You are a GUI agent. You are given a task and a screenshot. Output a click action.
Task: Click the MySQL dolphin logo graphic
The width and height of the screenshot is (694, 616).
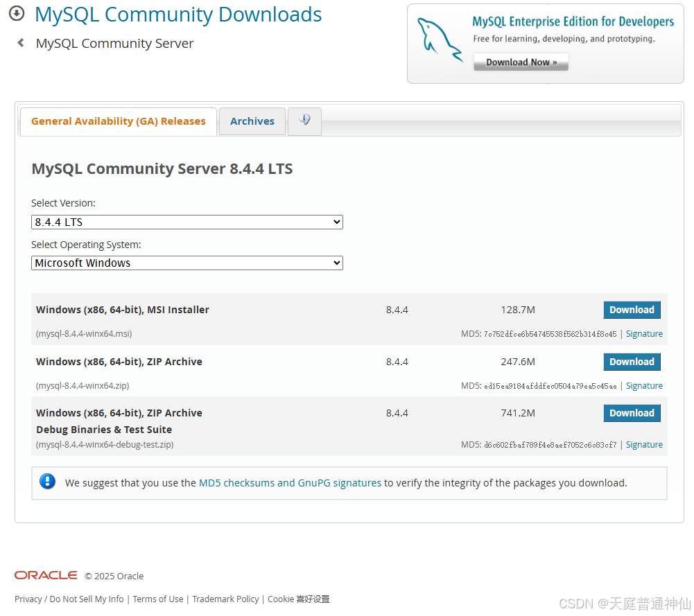440,36
